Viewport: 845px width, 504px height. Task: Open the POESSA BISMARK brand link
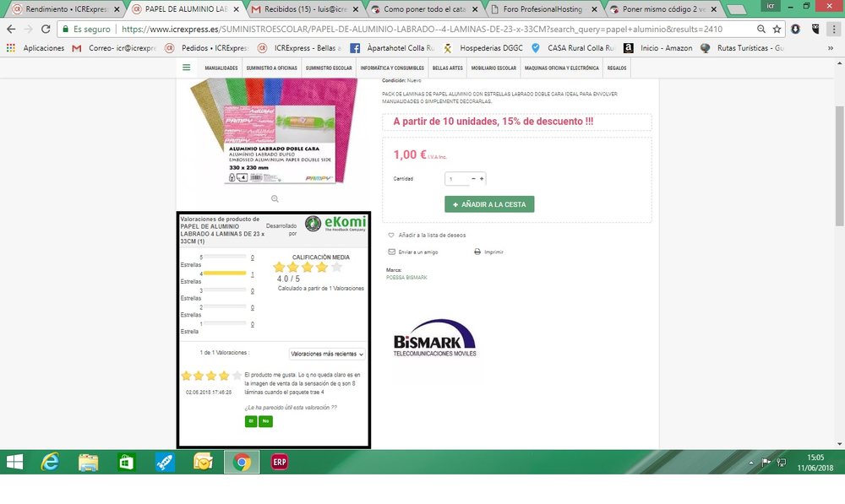point(406,277)
